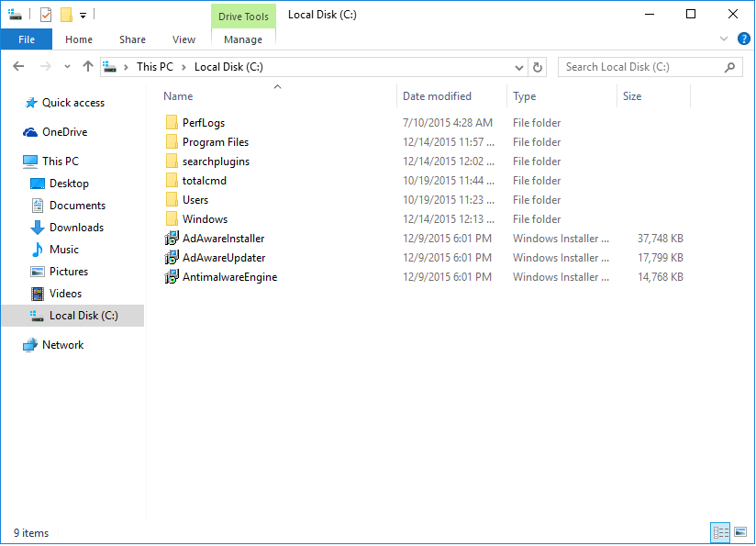Go up one level with Up arrow
This screenshot has width=756, height=546.
tap(88, 66)
